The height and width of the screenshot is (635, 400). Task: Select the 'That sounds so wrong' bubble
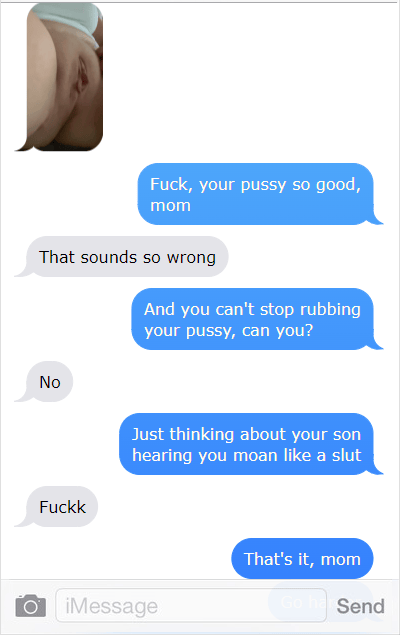(x=127, y=257)
